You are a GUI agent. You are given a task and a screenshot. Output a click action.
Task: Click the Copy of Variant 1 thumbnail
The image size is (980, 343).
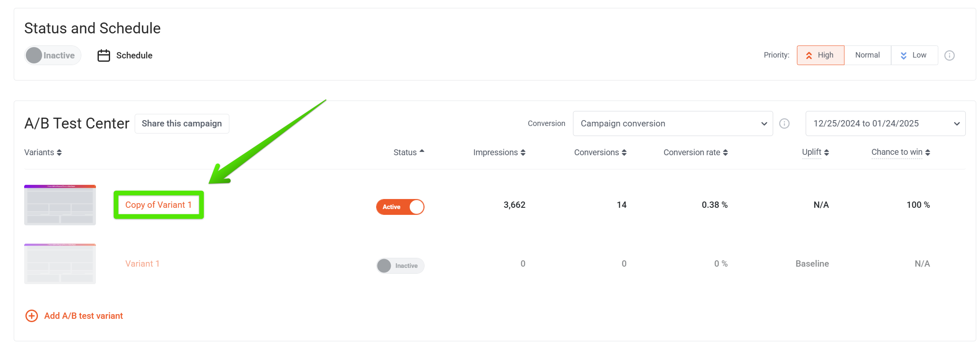(60, 205)
